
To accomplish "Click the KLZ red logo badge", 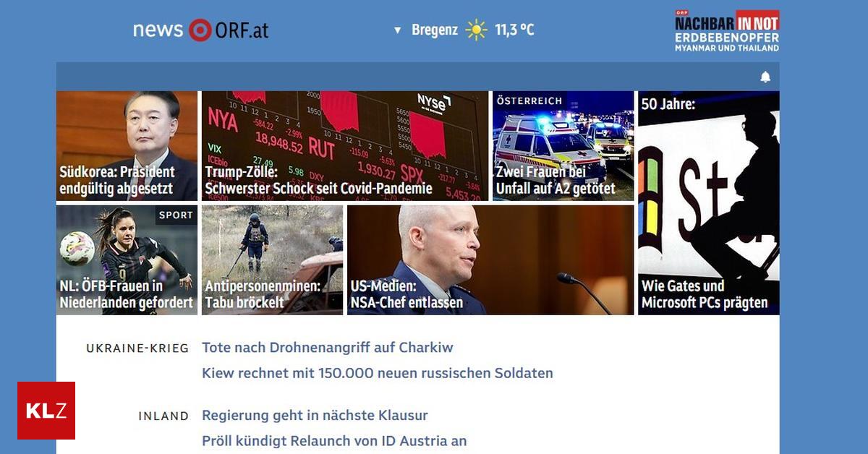I will (x=46, y=411).
